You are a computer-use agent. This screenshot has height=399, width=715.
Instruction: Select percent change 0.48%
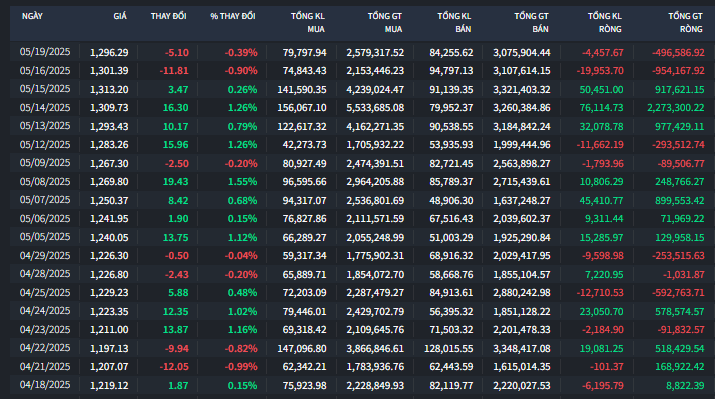(242, 293)
